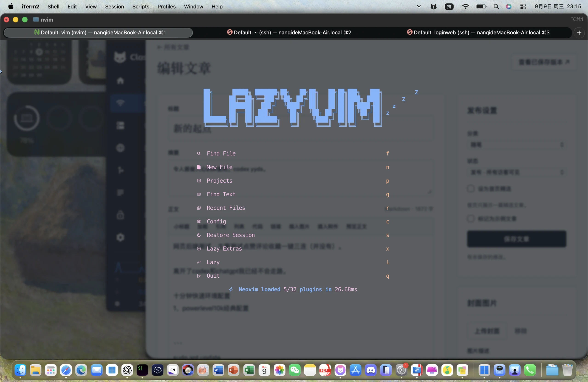Open Projects from the LazyVim dashboard
The image size is (588, 382).
pos(293,181)
